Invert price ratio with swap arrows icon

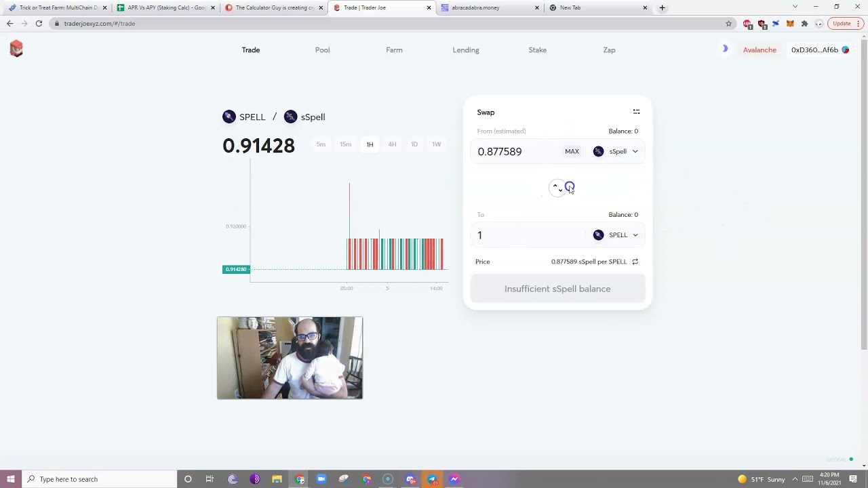pos(635,262)
